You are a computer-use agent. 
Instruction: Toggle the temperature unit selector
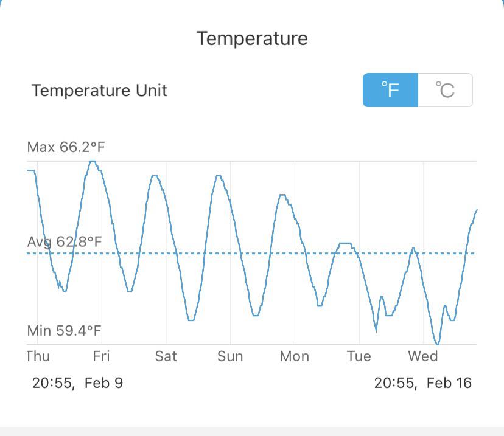(418, 89)
